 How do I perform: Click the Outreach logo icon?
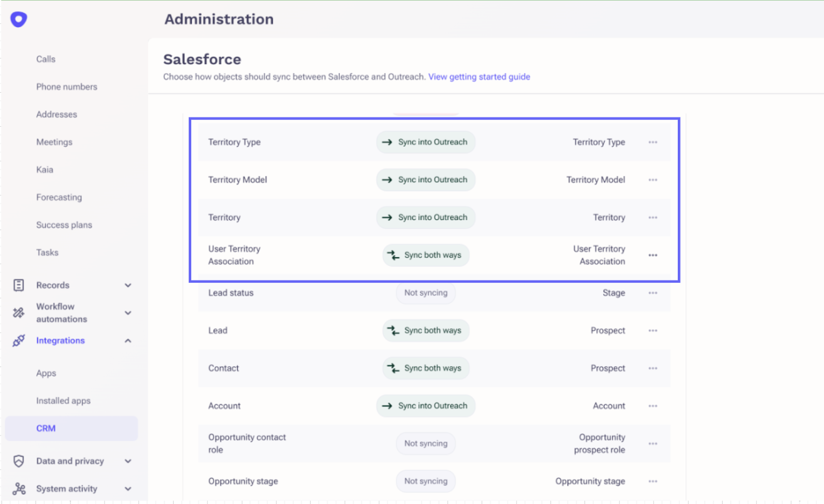[x=19, y=20]
